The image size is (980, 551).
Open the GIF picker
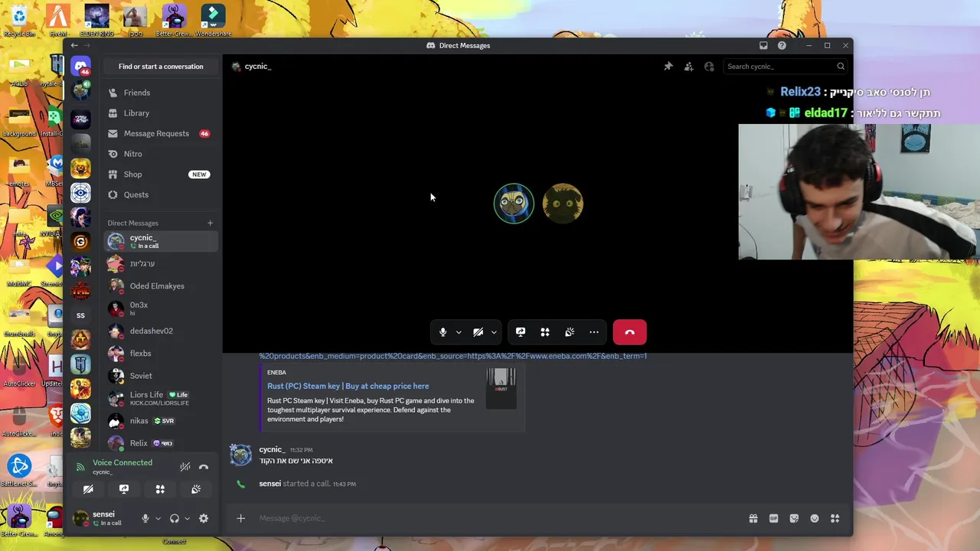point(773,518)
